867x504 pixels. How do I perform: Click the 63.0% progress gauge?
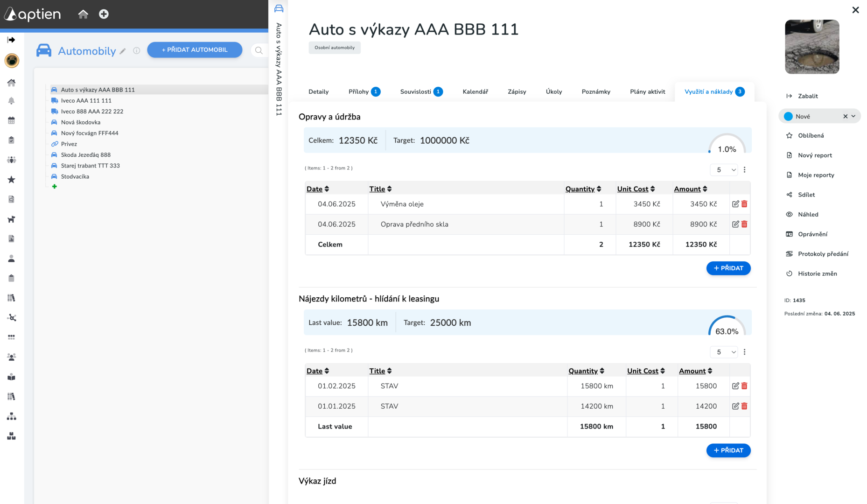pyautogui.click(x=727, y=326)
